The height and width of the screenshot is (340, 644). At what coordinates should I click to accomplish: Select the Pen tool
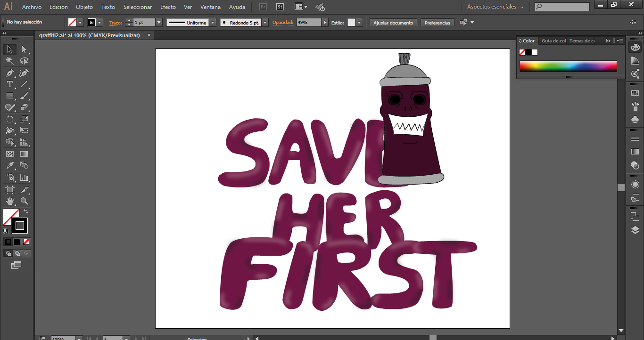[9, 73]
